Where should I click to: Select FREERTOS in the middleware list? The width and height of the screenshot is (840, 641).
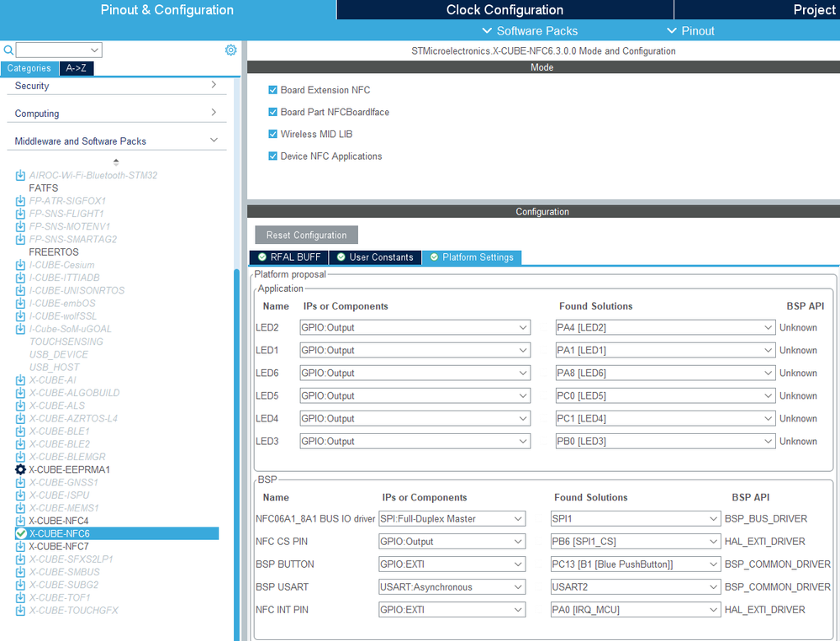[x=54, y=252]
